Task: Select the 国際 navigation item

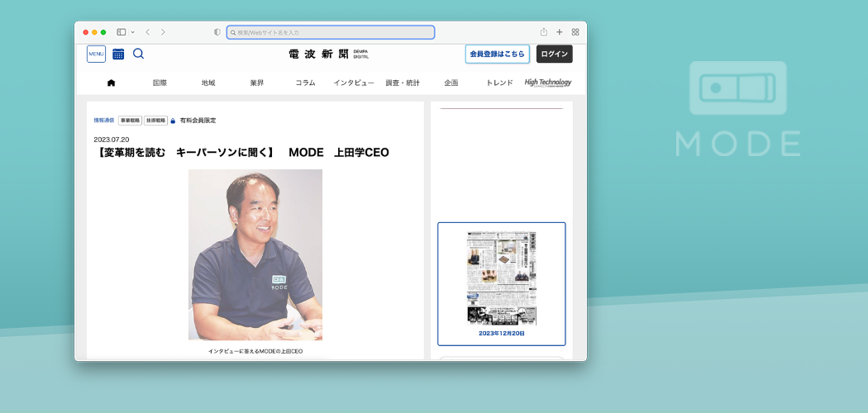Action: click(160, 83)
